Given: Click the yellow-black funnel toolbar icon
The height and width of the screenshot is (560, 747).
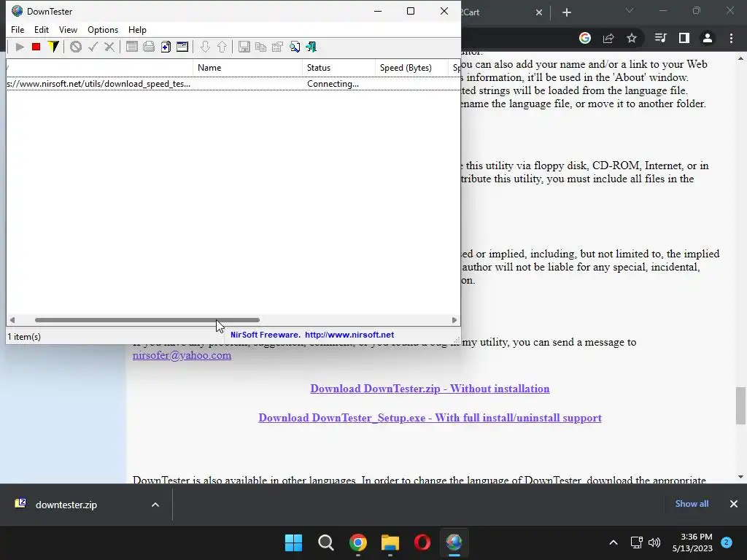Looking at the screenshot, I should [x=53, y=47].
